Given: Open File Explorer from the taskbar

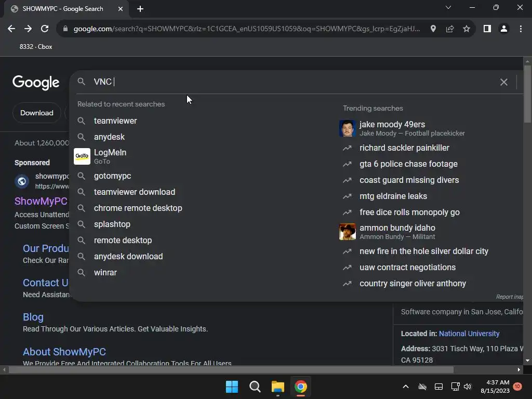Looking at the screenshot, I should tap(277, 387).
